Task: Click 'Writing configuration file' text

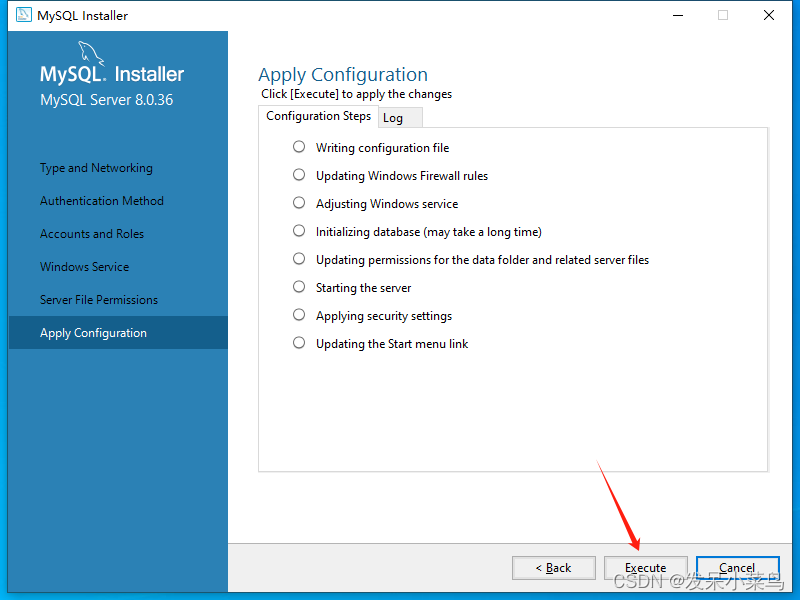Action: [x=383, y=148]
